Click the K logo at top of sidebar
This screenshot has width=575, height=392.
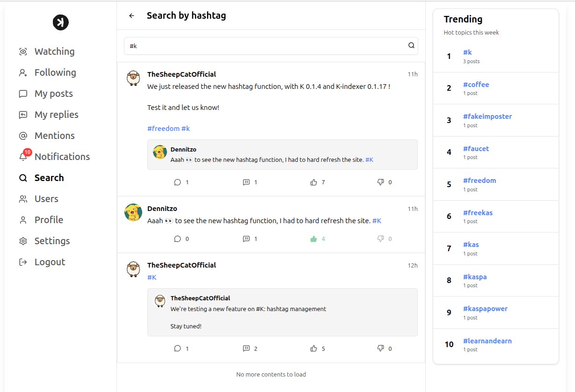click(x=61, y=22)
